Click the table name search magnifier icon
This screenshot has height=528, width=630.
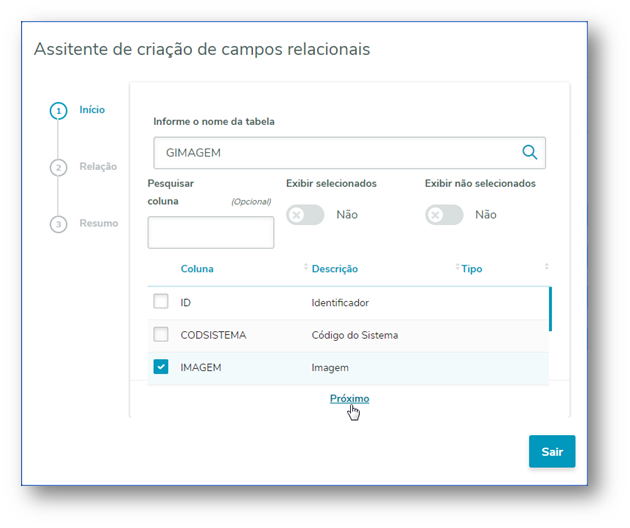point(529,153)
